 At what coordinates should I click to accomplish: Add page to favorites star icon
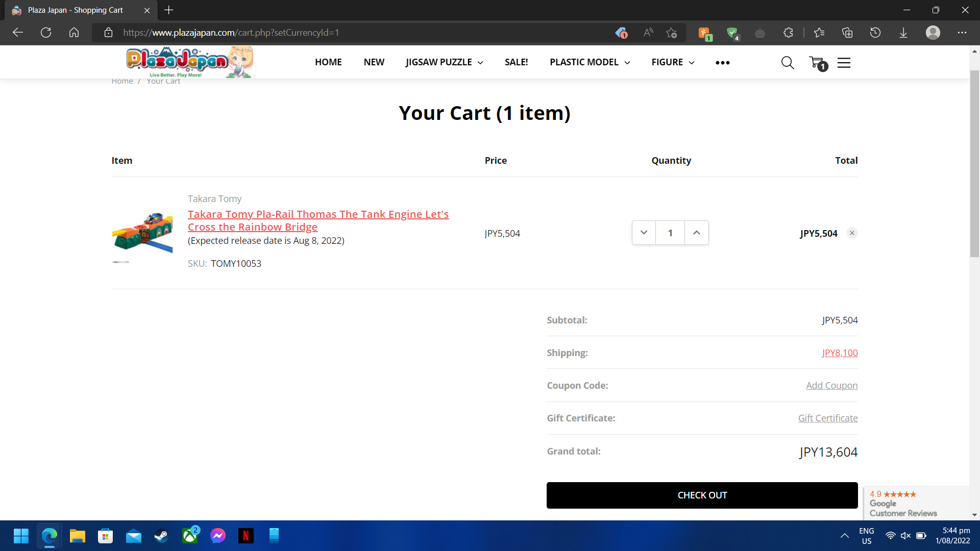(x=671, y=33)
